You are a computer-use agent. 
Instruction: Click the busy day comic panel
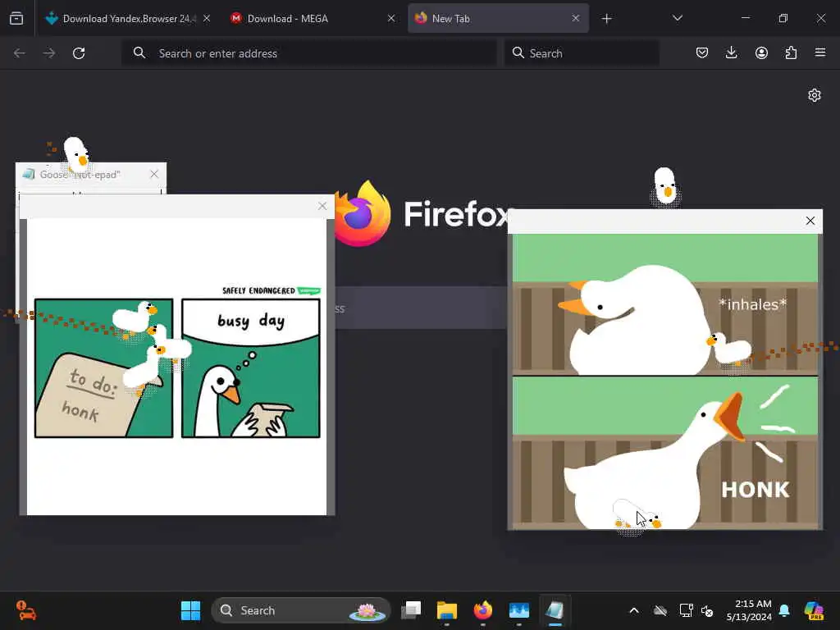click(x=251, y=368)
